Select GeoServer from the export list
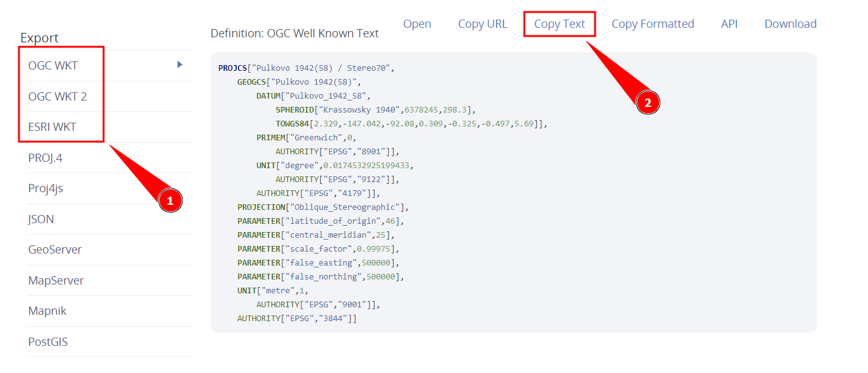The image size is (868, 373). point(55,250)
